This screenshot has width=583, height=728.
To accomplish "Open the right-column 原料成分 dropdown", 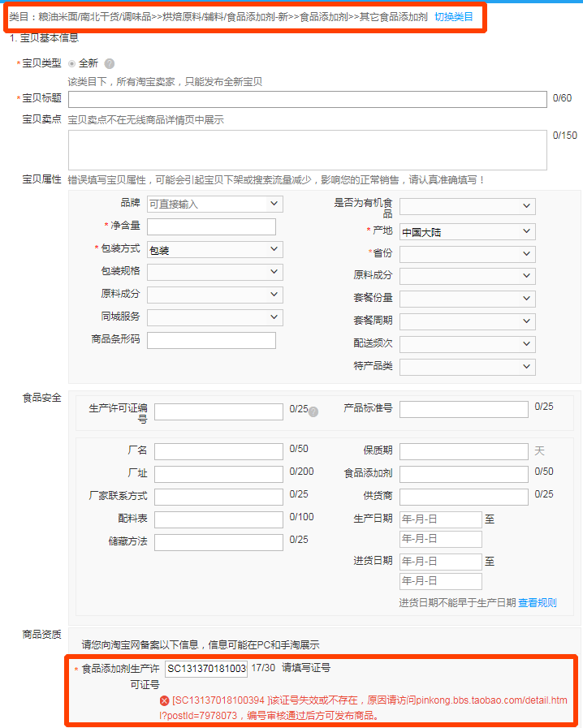I will coord(468,276).
